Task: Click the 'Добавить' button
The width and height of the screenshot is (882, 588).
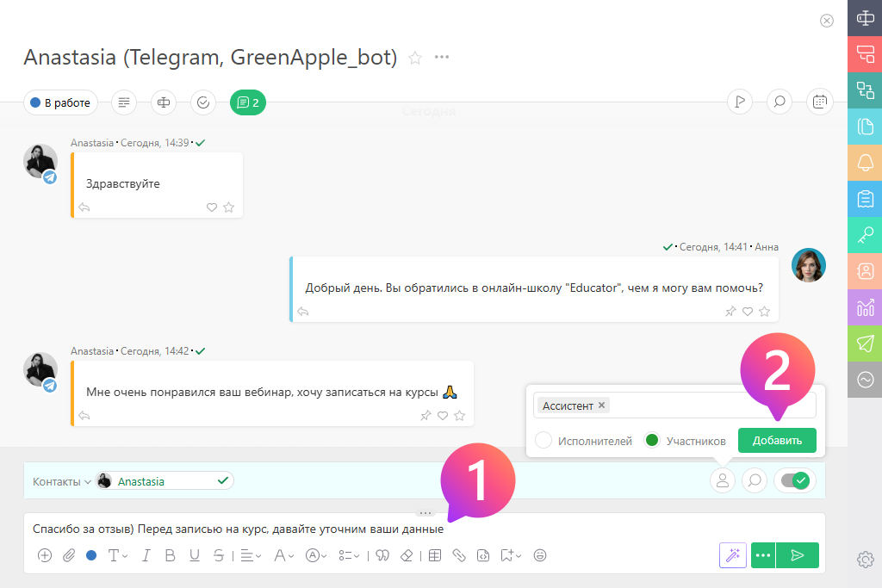Action: point(777,440)
